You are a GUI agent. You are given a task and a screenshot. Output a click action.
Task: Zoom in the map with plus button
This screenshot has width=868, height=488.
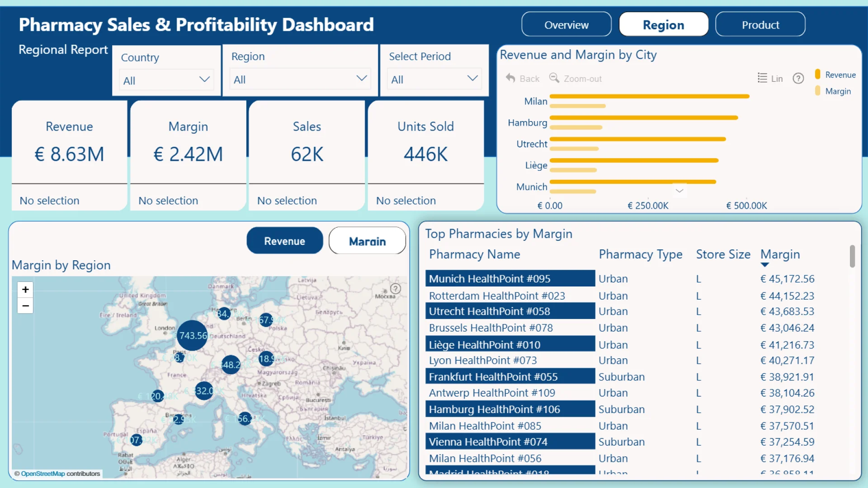tap(26, 290)
